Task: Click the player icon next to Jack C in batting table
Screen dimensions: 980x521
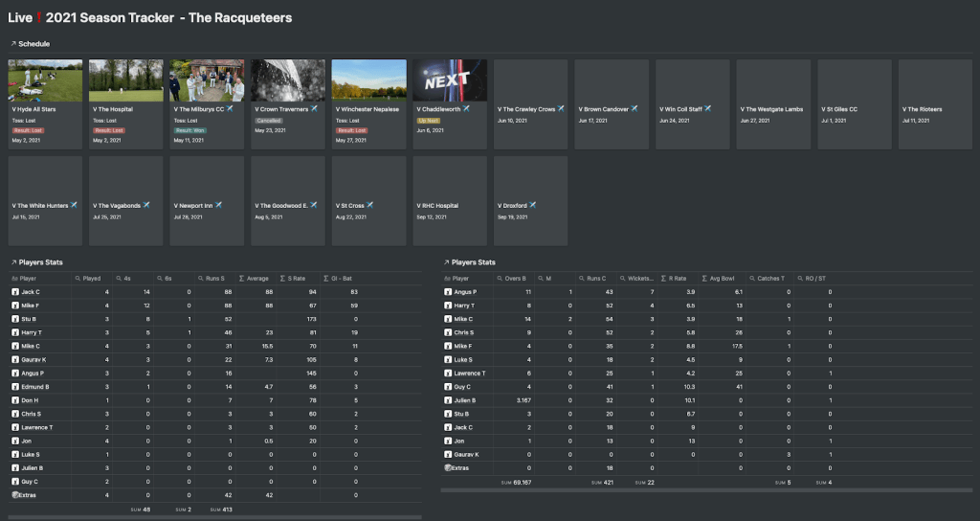Action: tap(16, 291)
